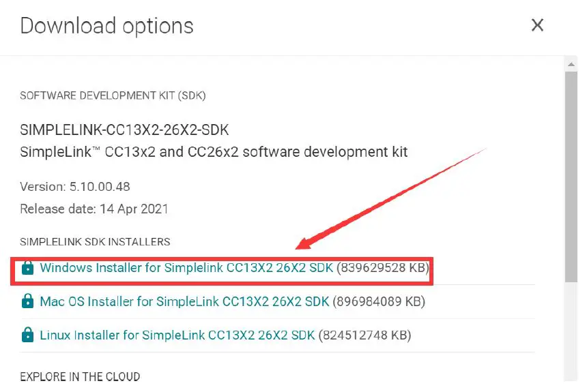
Task: Click the "Download options" dialog title
Action: point(107,26)
